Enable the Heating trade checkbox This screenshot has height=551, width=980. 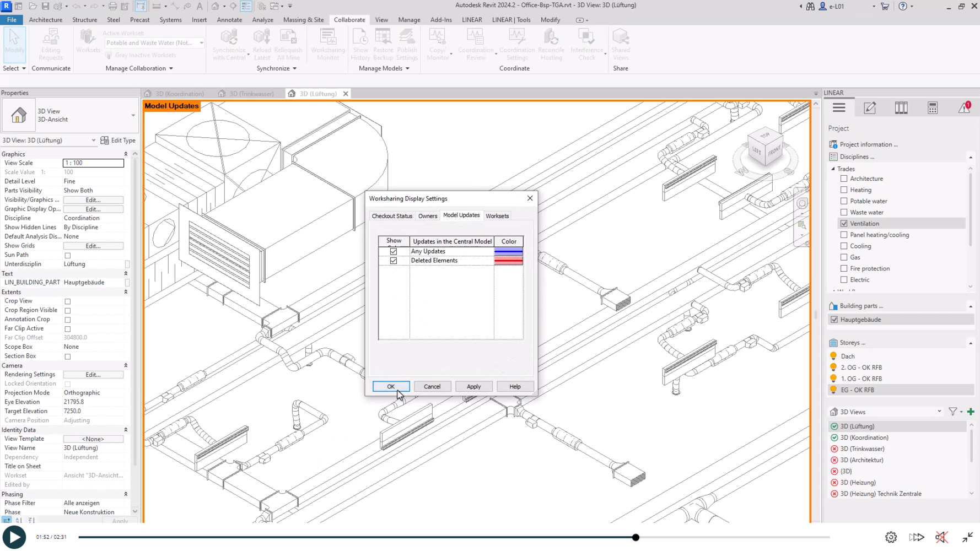coord(844,190)
